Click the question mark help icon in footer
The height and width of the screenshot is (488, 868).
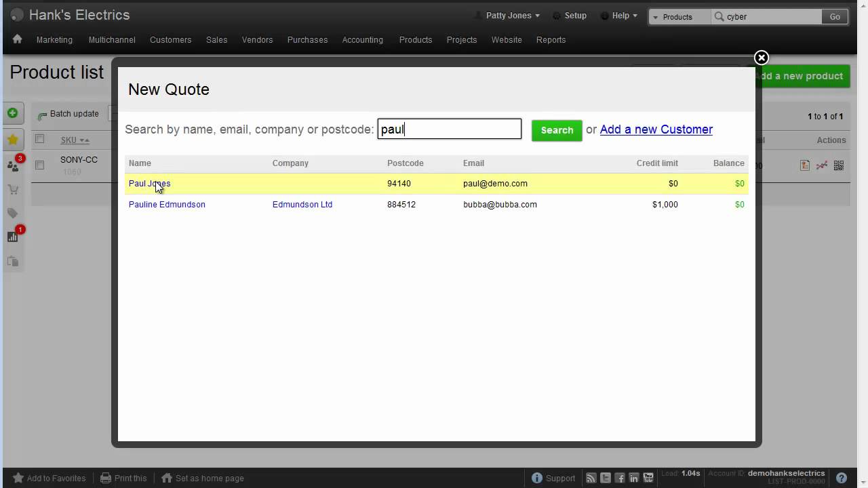point(842,478)
